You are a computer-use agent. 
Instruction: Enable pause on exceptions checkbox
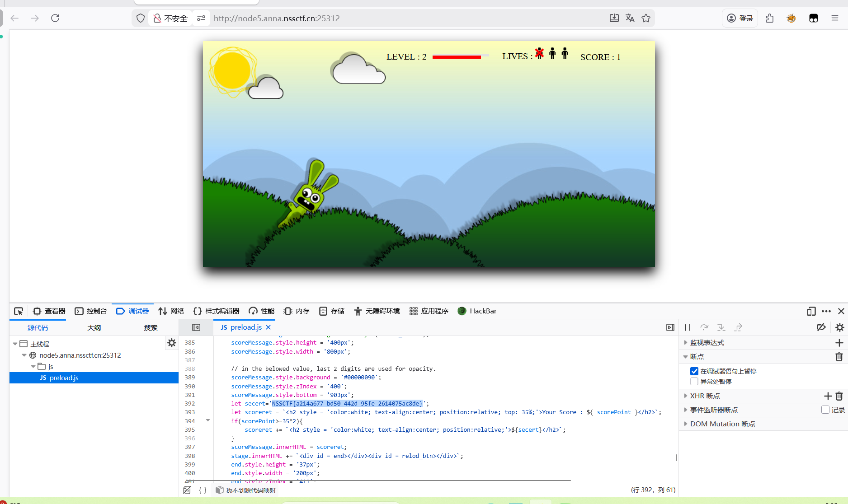(x=694, y=382)
